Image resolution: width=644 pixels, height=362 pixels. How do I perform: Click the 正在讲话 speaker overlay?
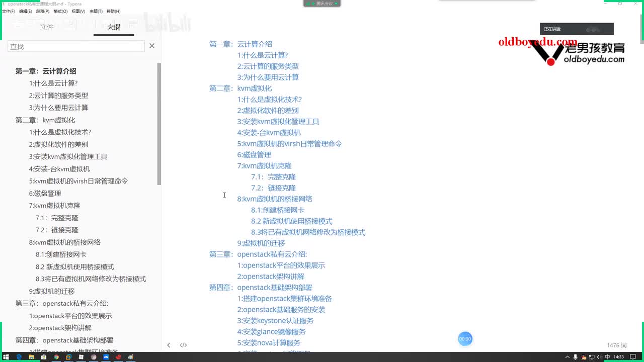(x=577, y=29)
